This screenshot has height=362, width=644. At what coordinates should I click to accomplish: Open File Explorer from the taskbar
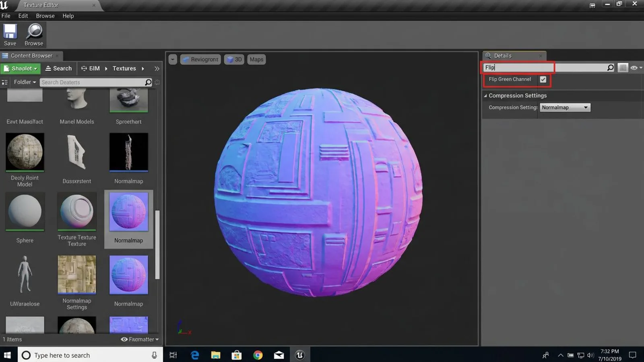tap(216, 355)
